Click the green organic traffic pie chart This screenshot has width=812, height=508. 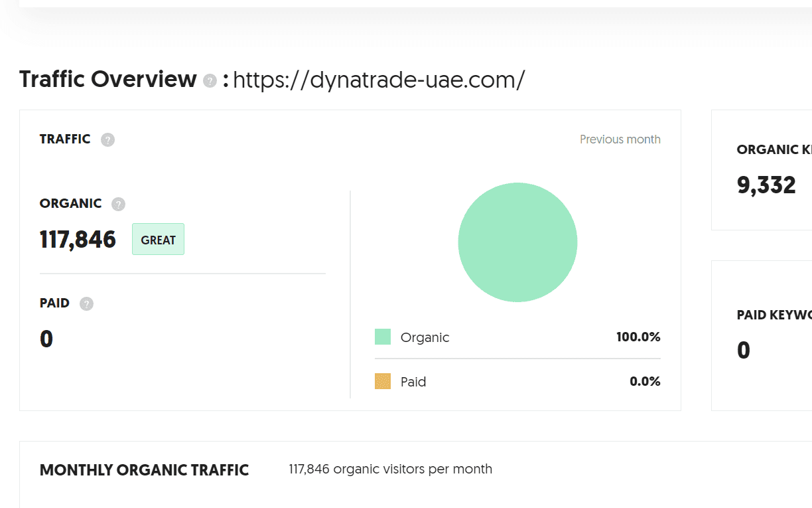click(x=517, y=242)
